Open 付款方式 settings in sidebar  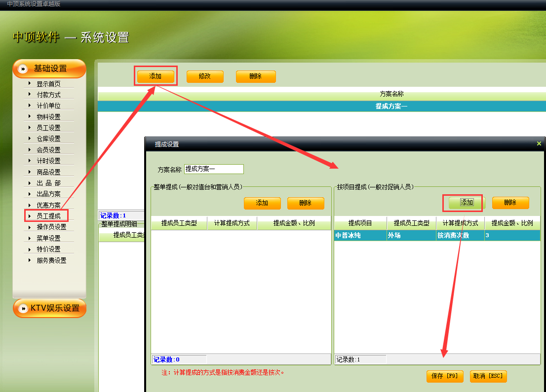pyautogui.click(x=48, y=95)
